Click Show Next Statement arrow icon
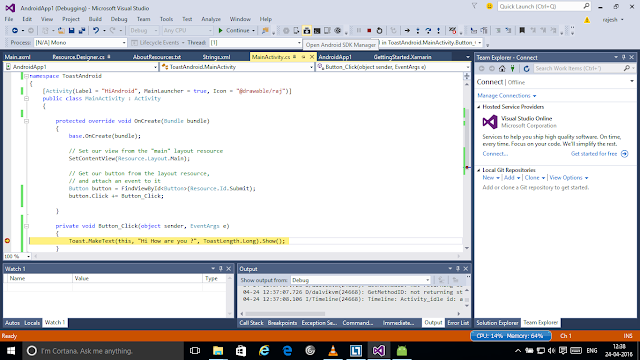 [x=407, y=31]
